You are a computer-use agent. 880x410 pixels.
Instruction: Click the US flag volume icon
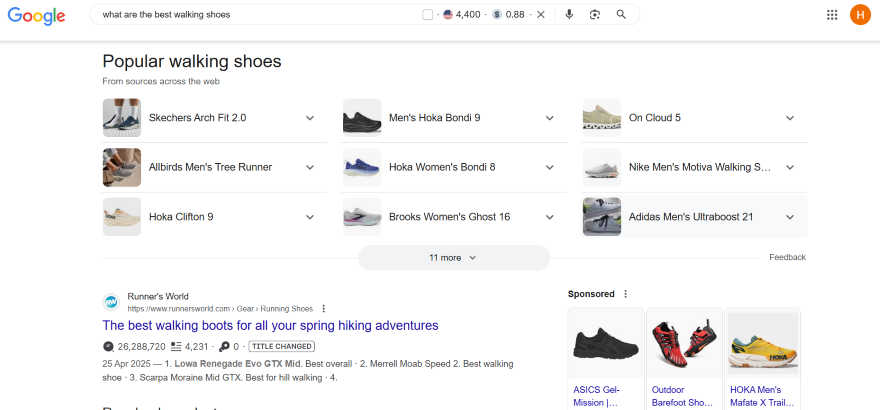pyautogui.click(x=448, y=15)
